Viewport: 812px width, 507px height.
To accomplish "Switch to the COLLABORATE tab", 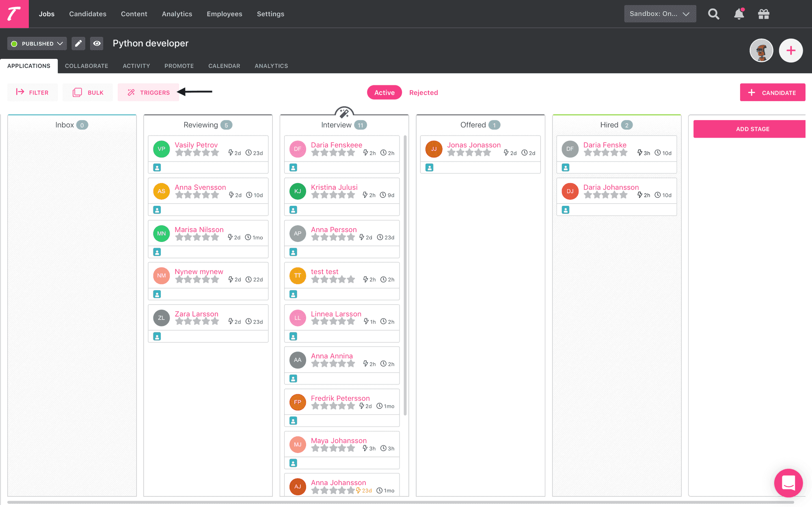I will pyautogui.click(x=86, y=66).
